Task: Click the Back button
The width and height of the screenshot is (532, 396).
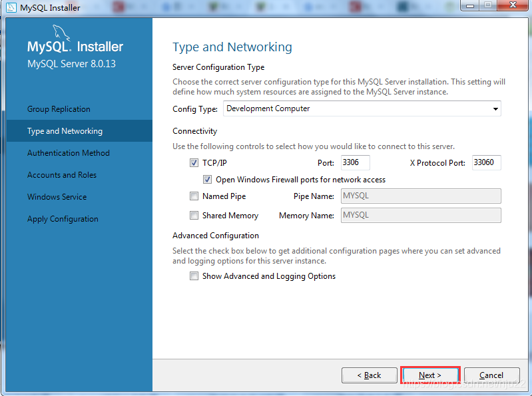Action: pyautogui.click(x=369, y=375)
